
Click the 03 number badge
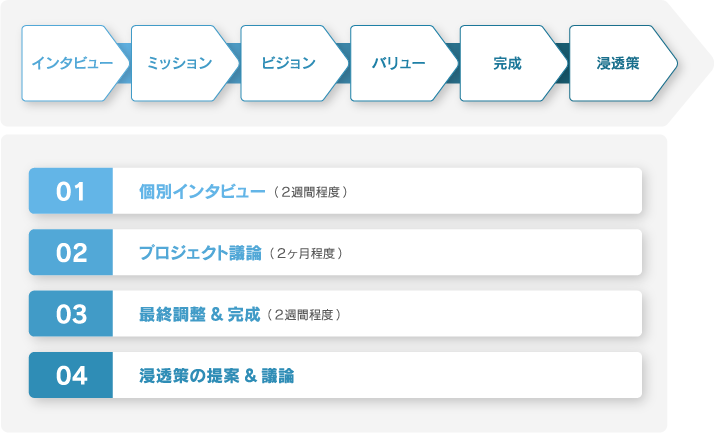pos(71,314)
